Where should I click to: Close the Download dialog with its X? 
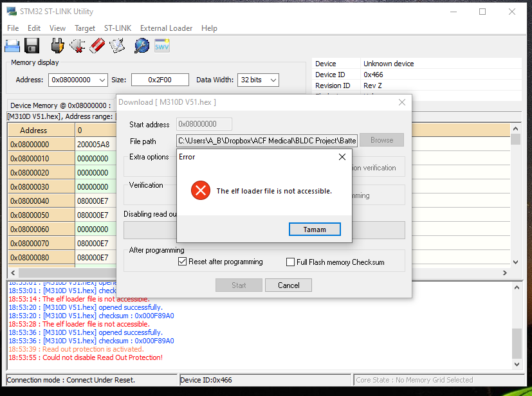click(x=402, y=102)
